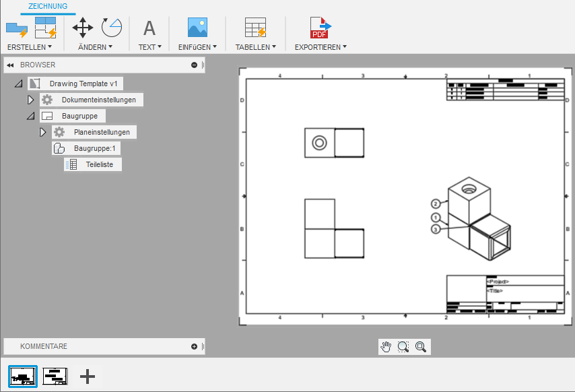This screenshot has width=575, height=392.
Task: Select the second sheet thumbnail
Action: pyautogui.click(x=55, y=377)
